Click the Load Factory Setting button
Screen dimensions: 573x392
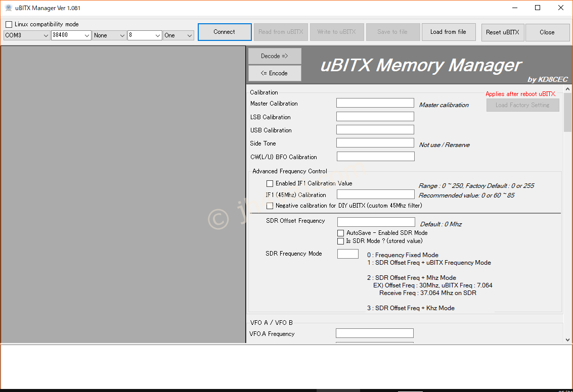pos(522,105)
